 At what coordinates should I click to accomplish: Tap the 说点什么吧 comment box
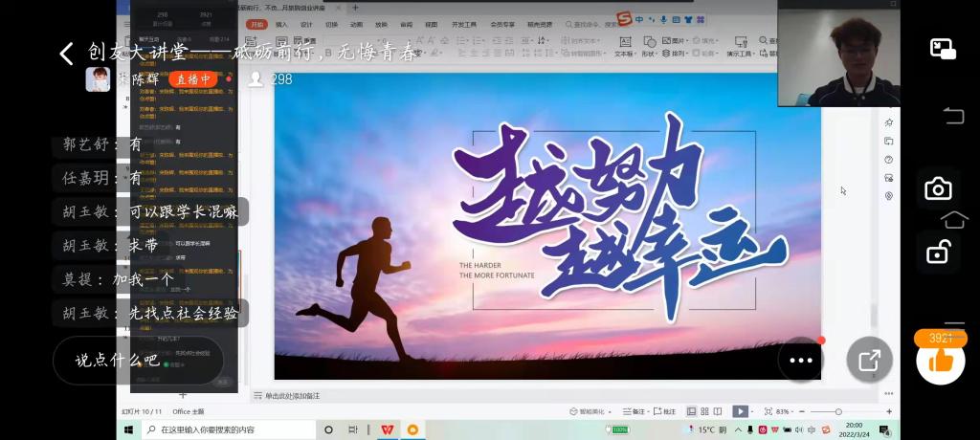[x=139, y=361]
